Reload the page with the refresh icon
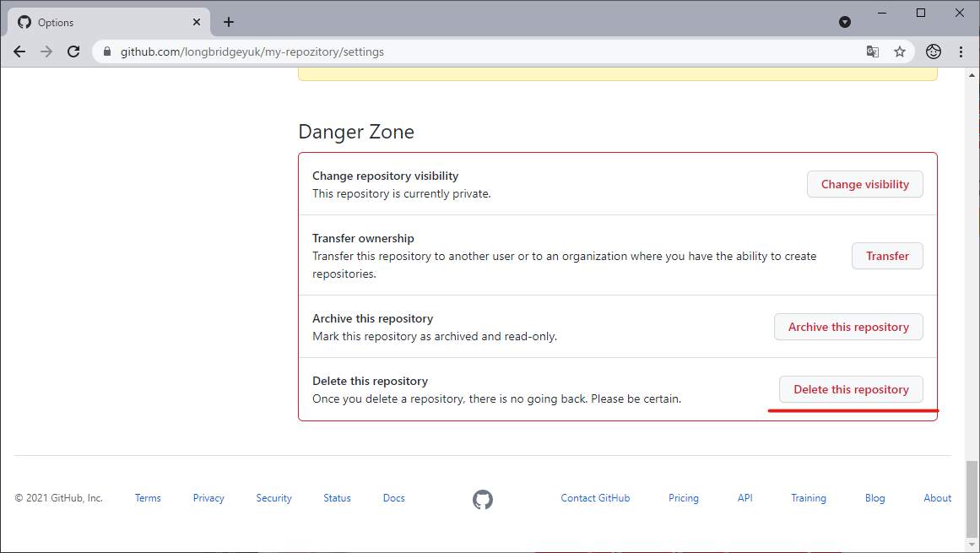Image resolution: width=980 pixels, height=553 pixels. pyautogui.click(x=73, y=52)
